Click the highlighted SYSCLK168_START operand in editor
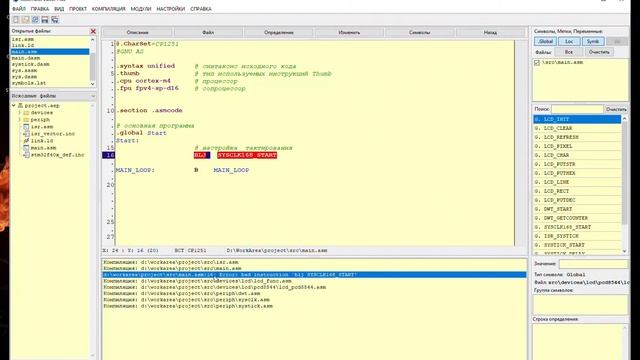The width and height of the screenshot is (640, 360). (x=247, y=155)
